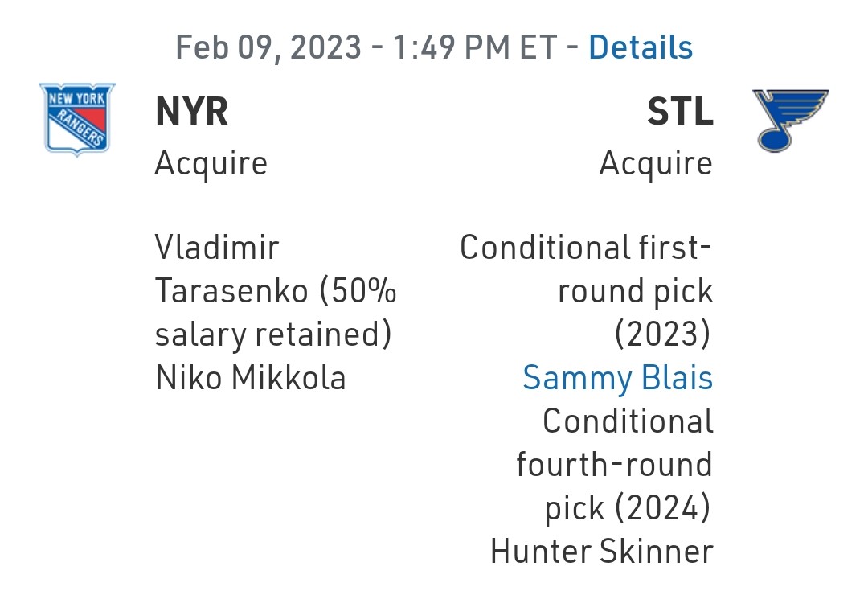Screen dimensions: 868x591
Task: Select the NYR team abbreviation heading
Action: (191, 111)
